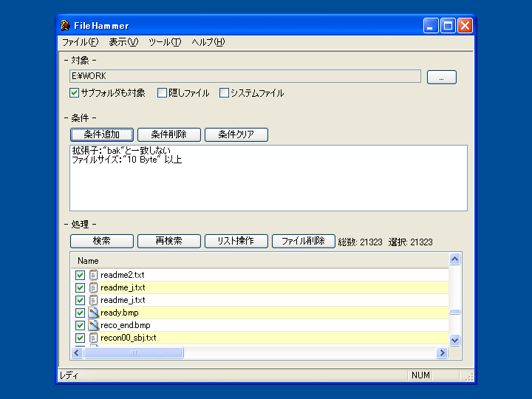Open the ヘルプ(H) menu
The image size is (532, 399).
[208, 42]
